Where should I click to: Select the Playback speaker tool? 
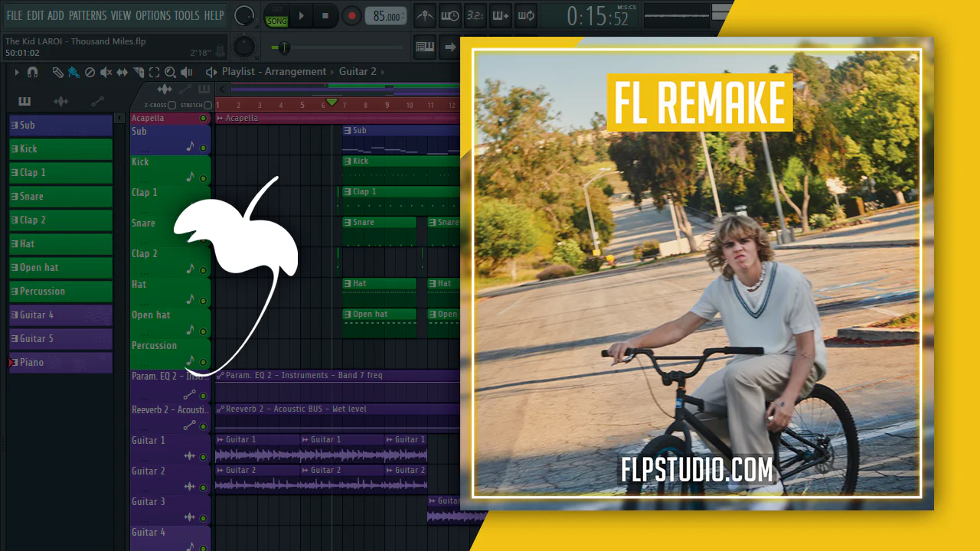pos(187,72)
